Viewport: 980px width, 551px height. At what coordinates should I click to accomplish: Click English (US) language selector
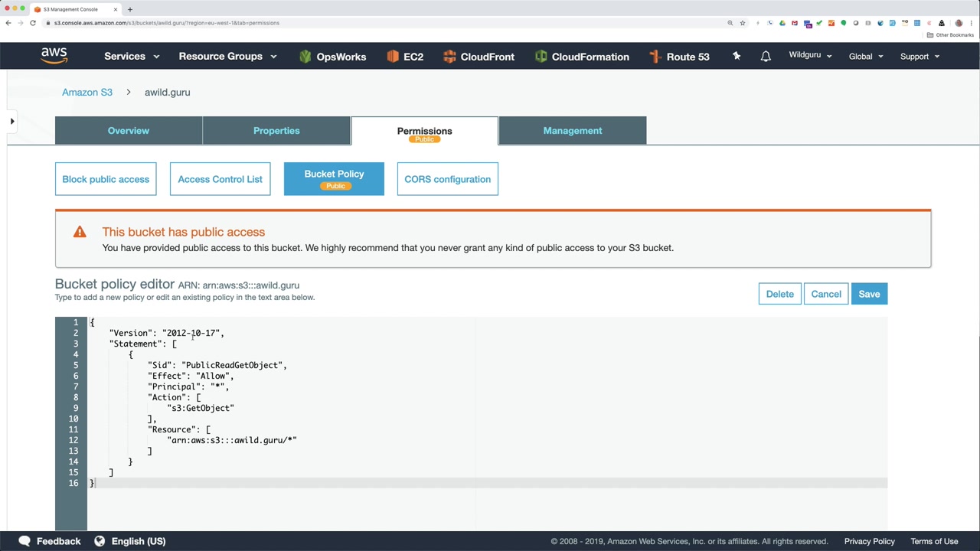139,541
